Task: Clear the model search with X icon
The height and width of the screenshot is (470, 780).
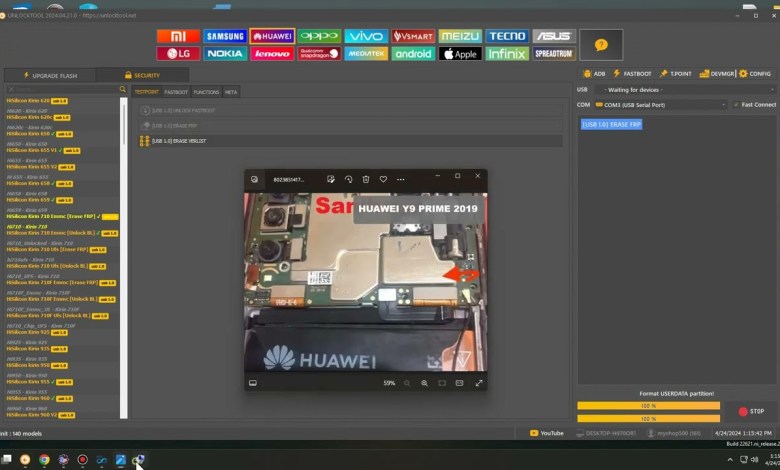Action: (11, 90)
